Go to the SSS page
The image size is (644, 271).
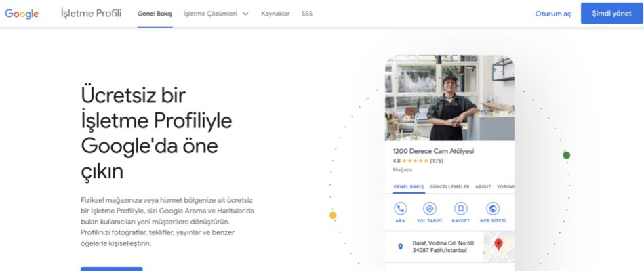tap(307, 14)
